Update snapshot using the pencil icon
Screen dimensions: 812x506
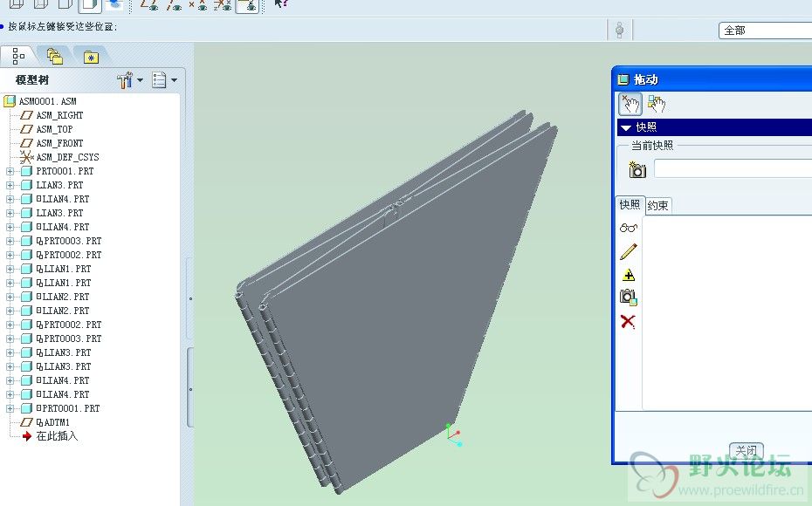[628, 251]
